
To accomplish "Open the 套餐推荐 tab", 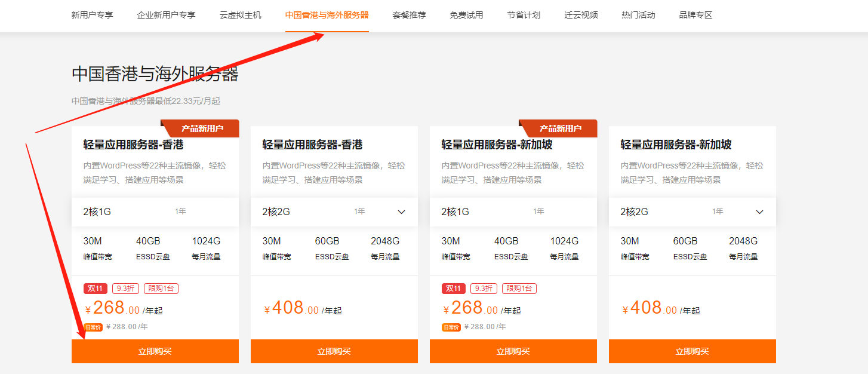I will [x=409, y=15].
